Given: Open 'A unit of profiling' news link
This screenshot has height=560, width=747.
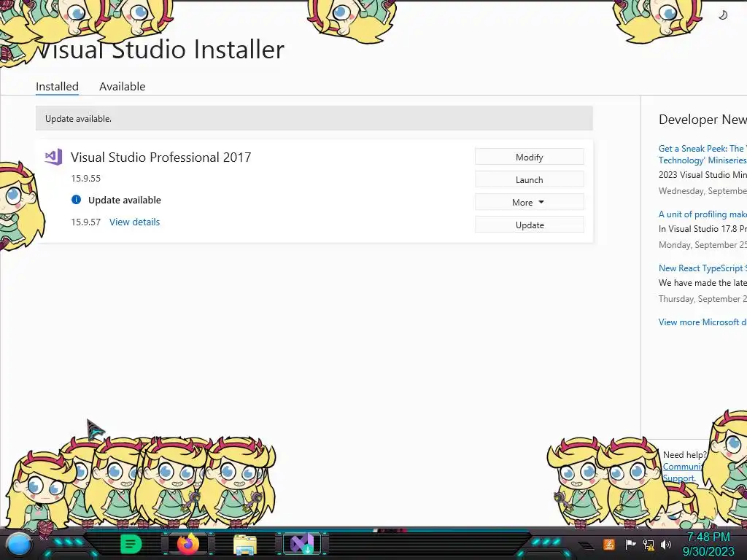Looking at the screenshot, I should (x=703, y=214).
